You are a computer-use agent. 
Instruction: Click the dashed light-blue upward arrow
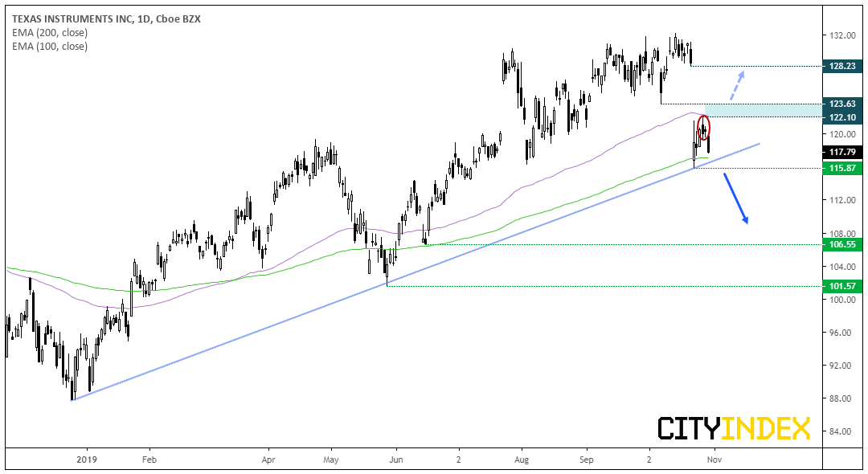click(736, 84)
